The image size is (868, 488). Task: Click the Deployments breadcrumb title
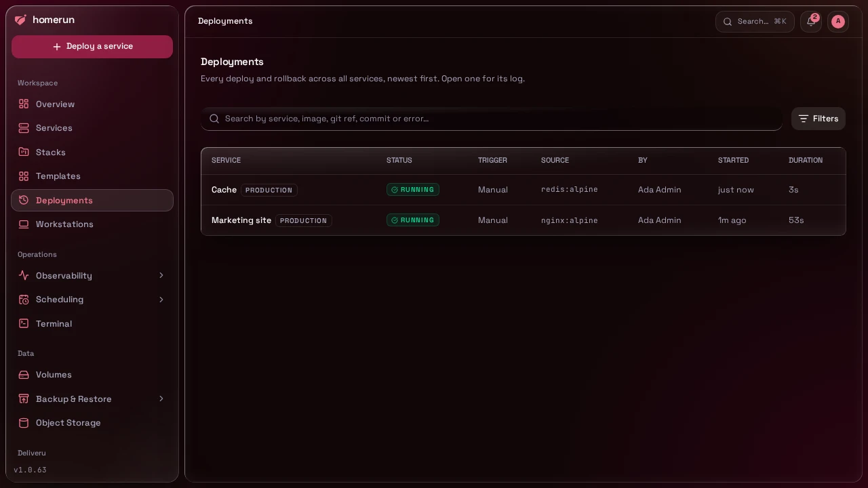(225, 21)
